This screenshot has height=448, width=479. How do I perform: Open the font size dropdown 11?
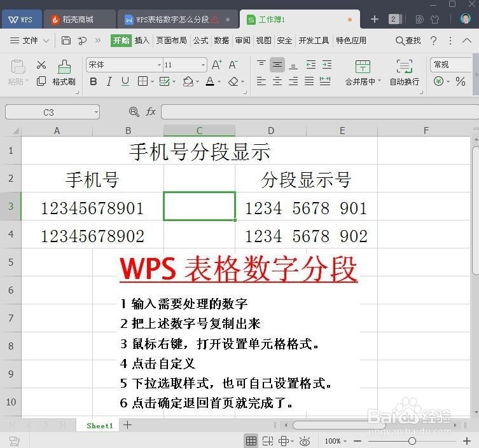tap(203, 65)
